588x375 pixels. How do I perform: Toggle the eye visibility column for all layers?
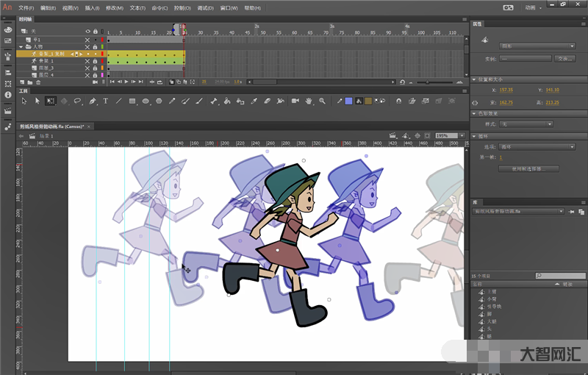coord(87,31)
